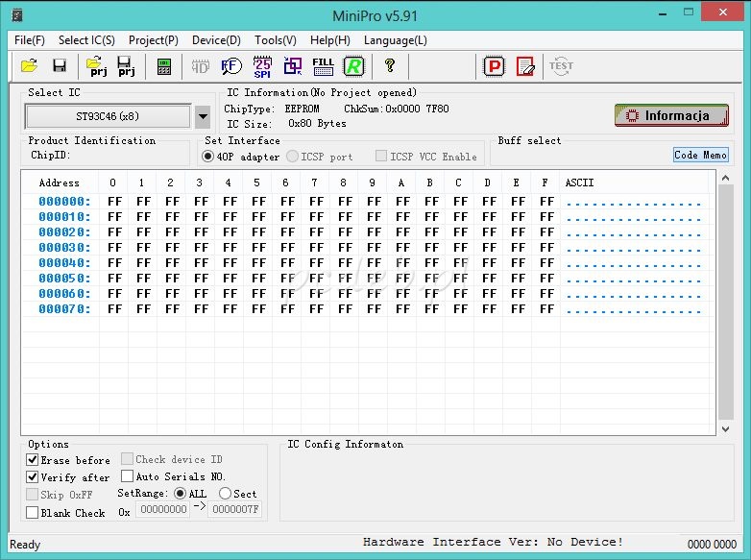Select the ICSP port radio button
The height and width of the screenshot is (560, 751).
tap(292, 157)
